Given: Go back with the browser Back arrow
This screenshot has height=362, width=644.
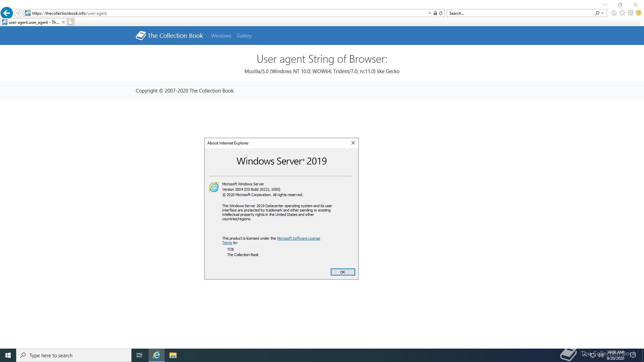Looking at the screenshot, I should pos(7,13).
